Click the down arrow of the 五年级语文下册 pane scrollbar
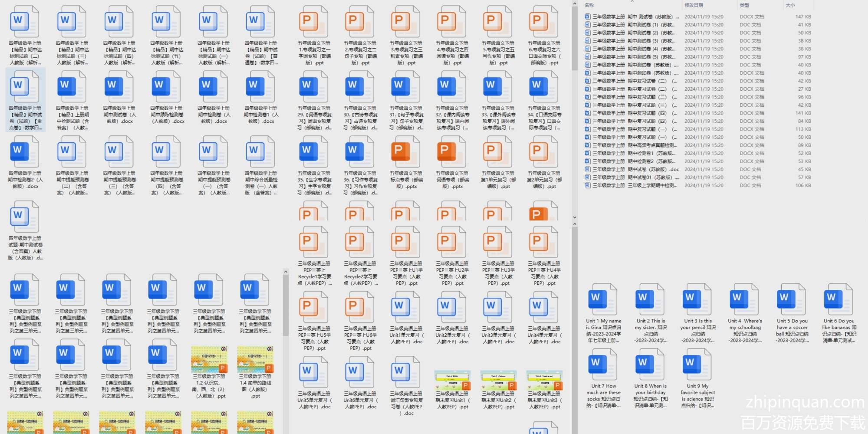The height and width of the screenshot is (434, 868). (x=575, y=217)
